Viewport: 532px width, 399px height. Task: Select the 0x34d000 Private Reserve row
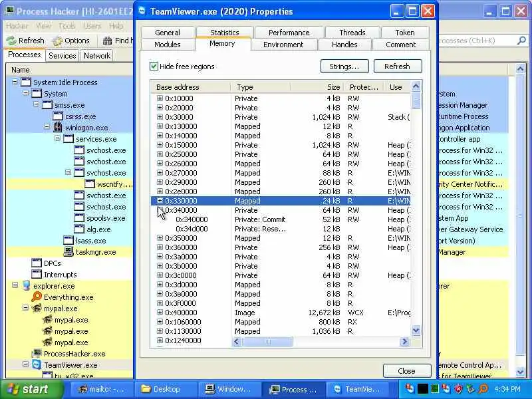[x=281, y=229]
